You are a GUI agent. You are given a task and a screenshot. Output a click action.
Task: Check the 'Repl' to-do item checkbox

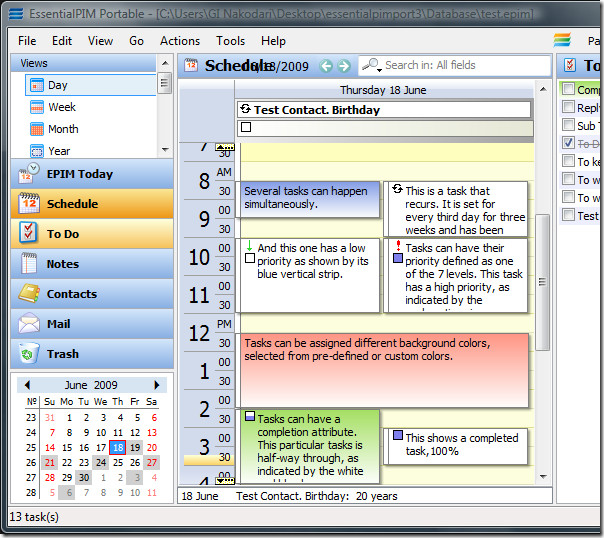[568, 107]
